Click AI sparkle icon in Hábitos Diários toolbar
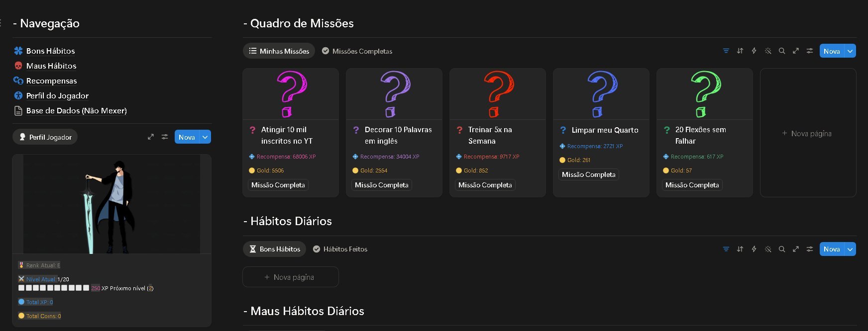This screenshot has height=331, width=868. (768, 249)
